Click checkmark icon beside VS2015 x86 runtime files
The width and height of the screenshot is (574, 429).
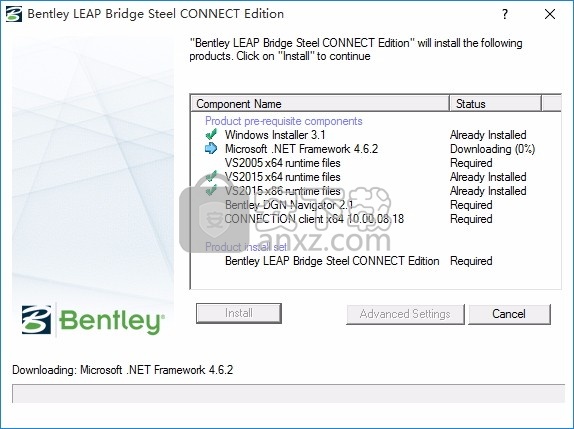tap(211, 190)
